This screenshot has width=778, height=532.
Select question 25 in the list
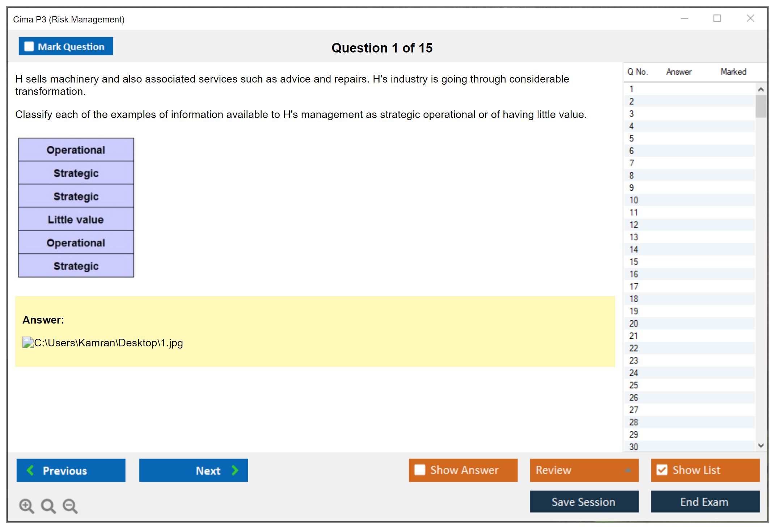634,385
